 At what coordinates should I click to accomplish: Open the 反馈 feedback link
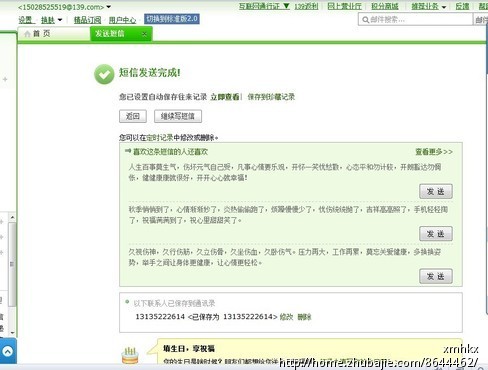[462, 6]
